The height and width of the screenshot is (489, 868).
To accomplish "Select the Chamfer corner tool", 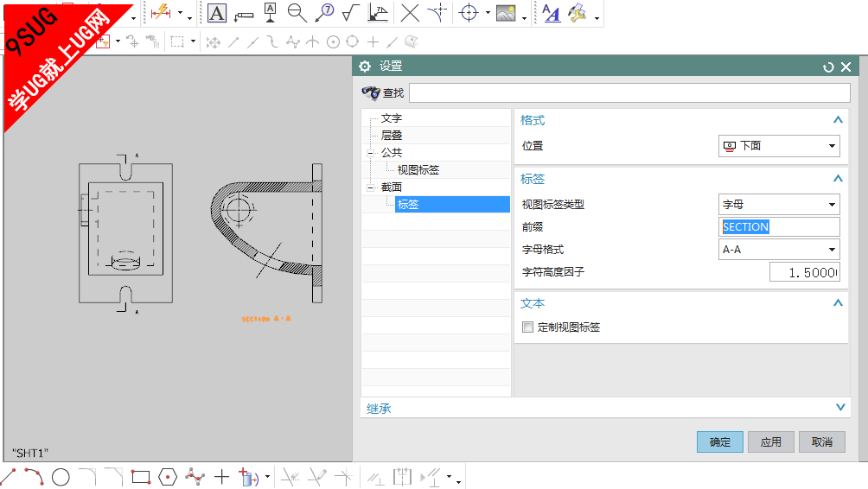I will point(113,476).
